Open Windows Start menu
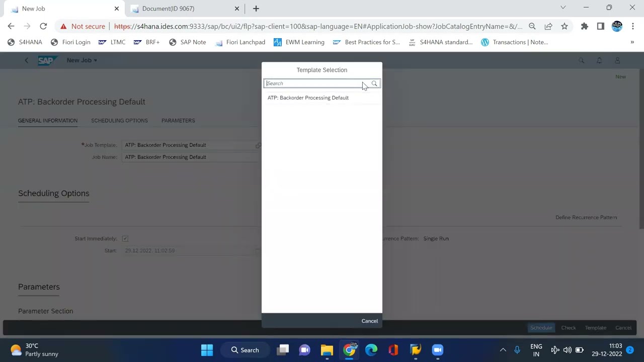The width and height of the screenshot is (644, 362). tap(207, 350)
